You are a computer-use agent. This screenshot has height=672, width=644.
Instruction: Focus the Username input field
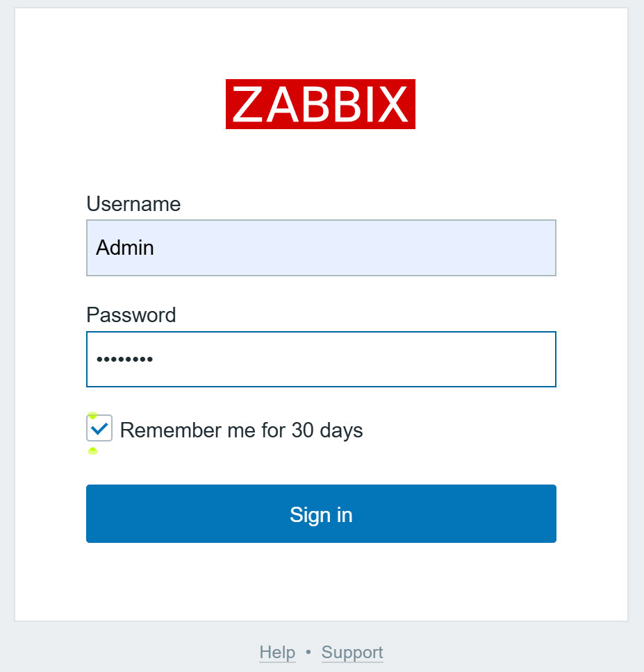[x=321, y=248]
